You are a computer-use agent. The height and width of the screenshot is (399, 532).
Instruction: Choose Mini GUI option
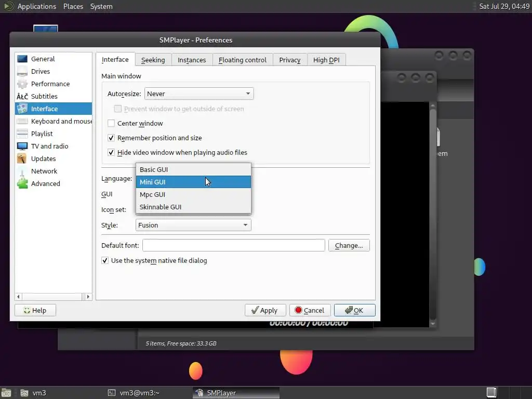pyautogui.click(x=193, y=182)
